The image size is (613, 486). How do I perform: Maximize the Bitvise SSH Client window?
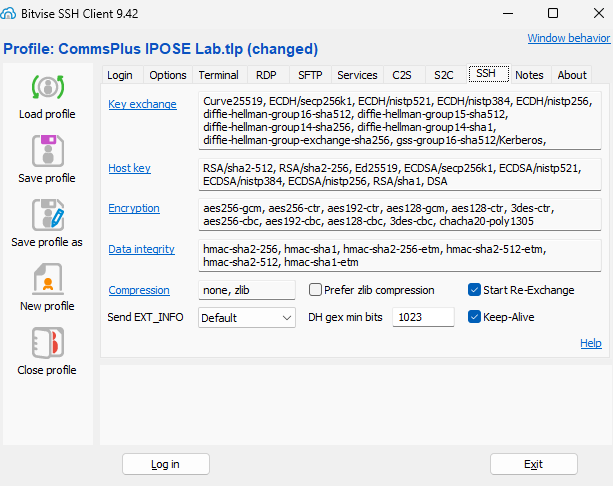tap(553, 14)
